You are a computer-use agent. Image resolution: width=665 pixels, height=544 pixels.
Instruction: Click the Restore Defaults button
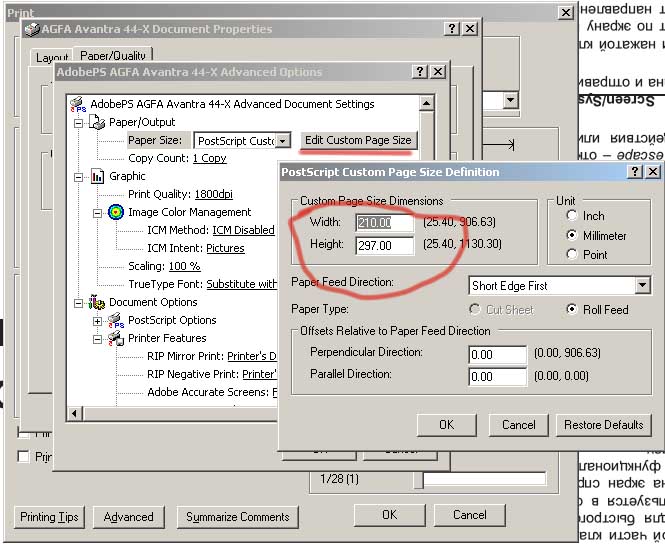pos(604,425)
